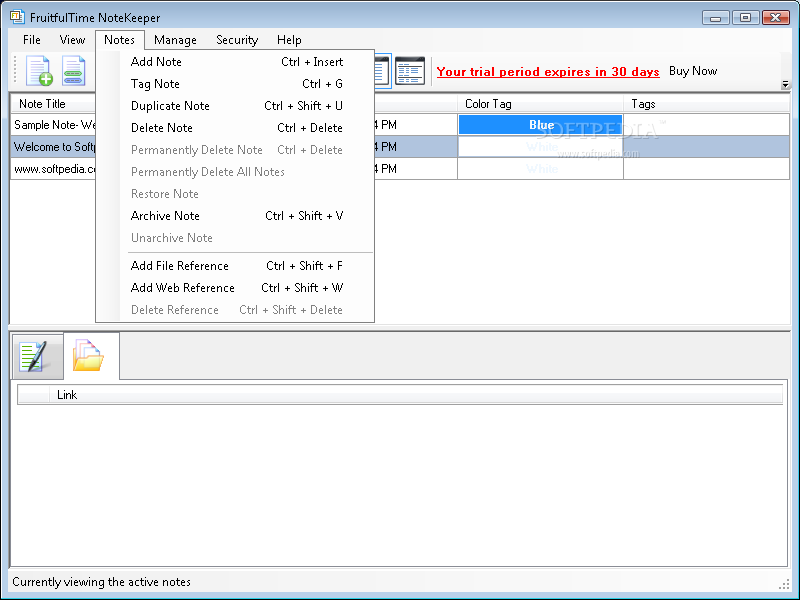Close the open Notes menu

pos(119,40)
